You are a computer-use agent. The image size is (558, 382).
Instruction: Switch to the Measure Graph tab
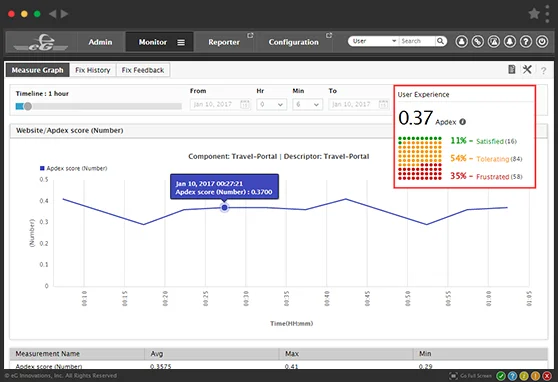point(37,70)
